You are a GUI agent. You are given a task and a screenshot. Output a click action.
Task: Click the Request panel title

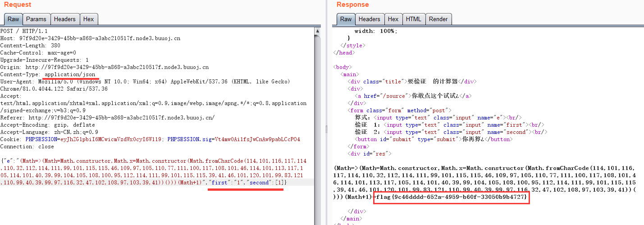click(18, 5)
